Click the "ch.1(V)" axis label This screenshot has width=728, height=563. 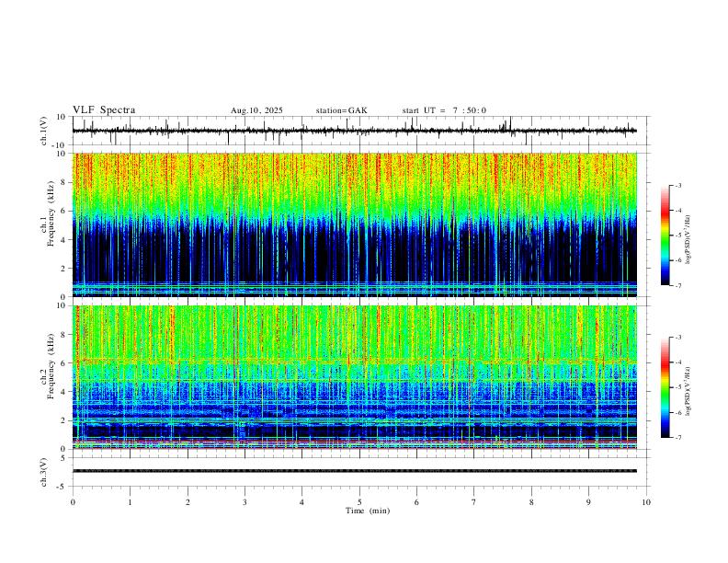[45, 131]
